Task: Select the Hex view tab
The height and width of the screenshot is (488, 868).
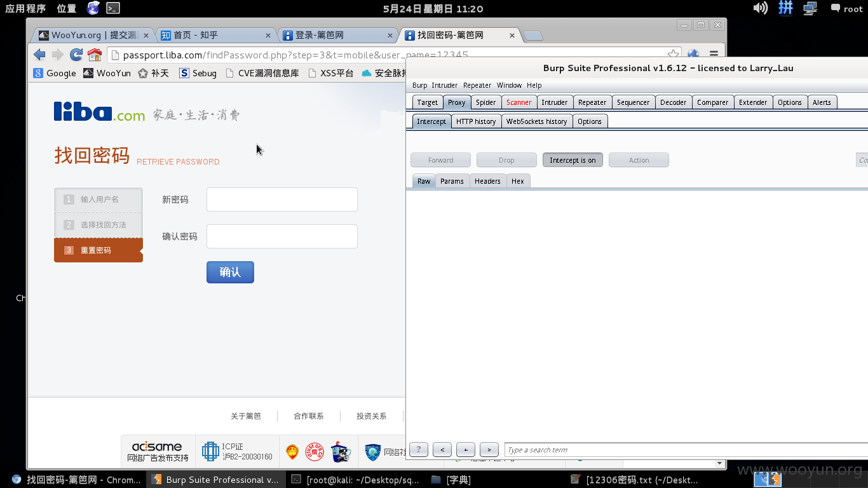Action: (518, 181)
